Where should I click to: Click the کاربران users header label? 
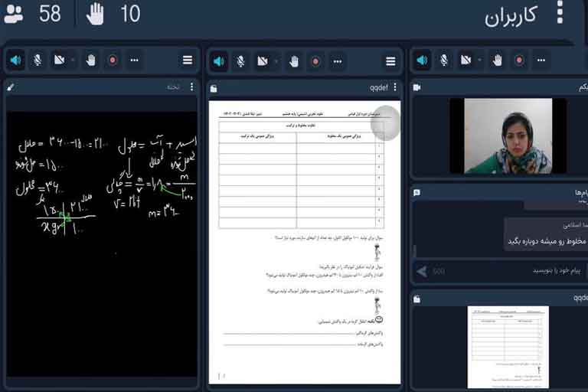pyautogui.click(x=511, y=17)
